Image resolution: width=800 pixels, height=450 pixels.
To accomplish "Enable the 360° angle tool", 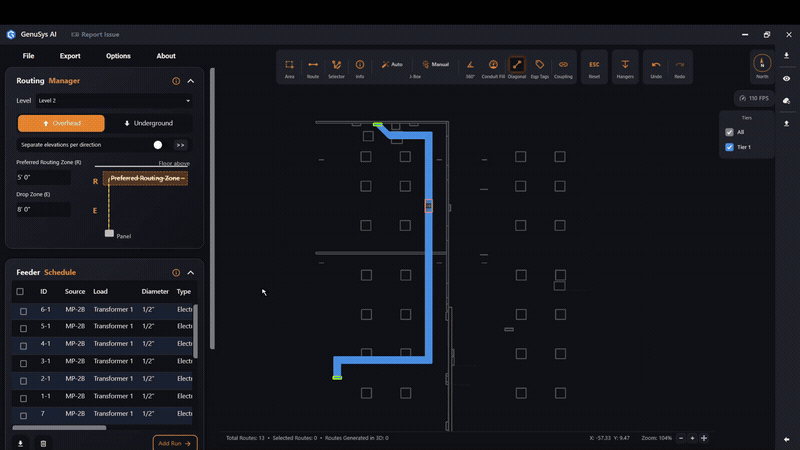I will coord(470,68).
